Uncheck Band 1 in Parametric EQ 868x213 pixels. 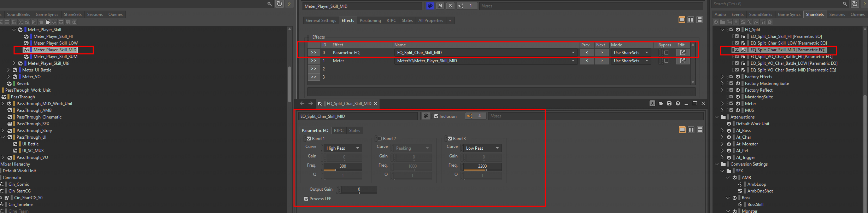pyautogui.click(x=309, y=138)
